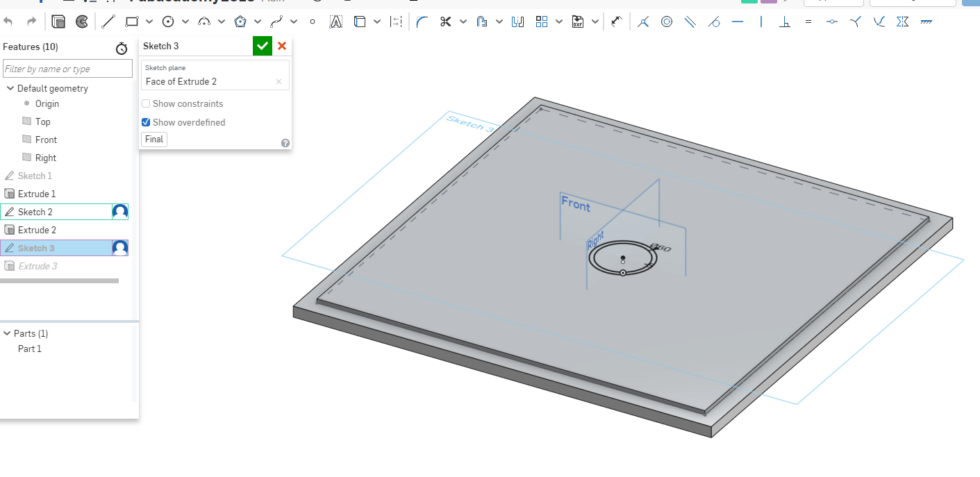Open the pattern tool dropdown arrow
980x477 pixels.
point(560,22)
